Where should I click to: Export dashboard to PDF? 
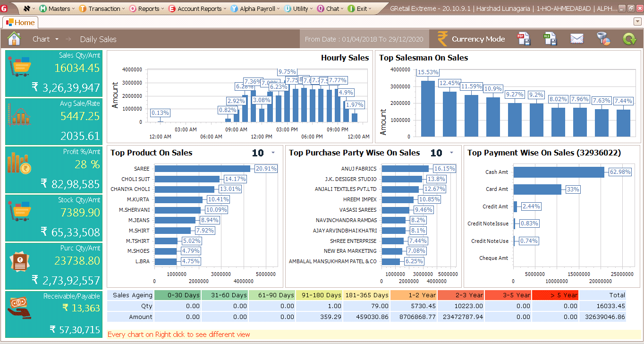click(x=524, y=39)
